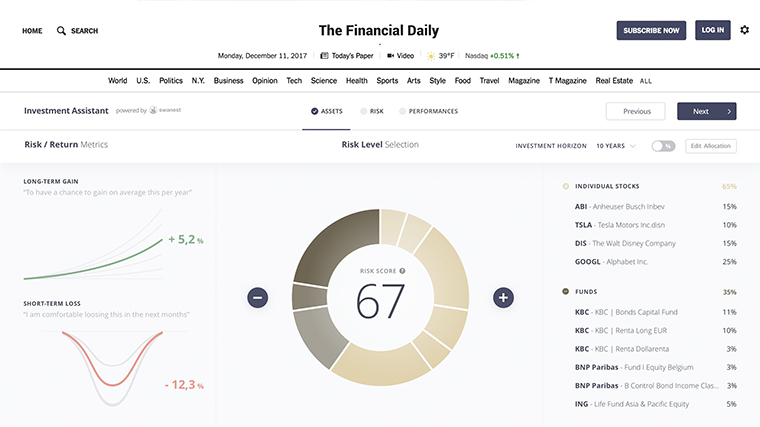Screen dimensions: 760x427
Task: Click The Financial Daily title
Action: pos(379,31)
